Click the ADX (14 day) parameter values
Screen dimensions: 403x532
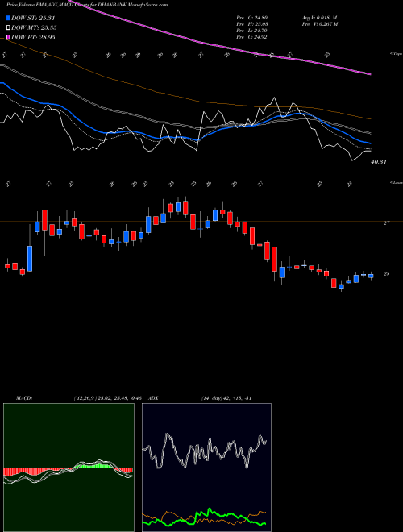226,397
